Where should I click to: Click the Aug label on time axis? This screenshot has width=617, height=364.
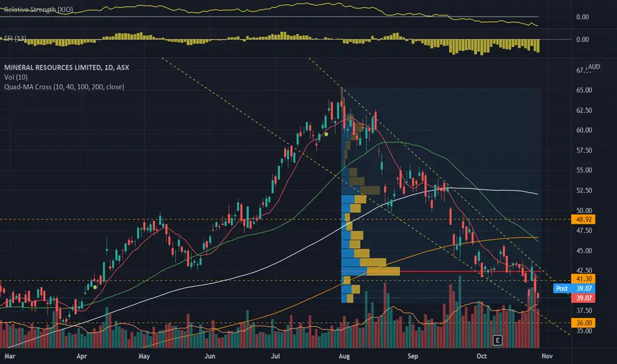coord(344,356)
